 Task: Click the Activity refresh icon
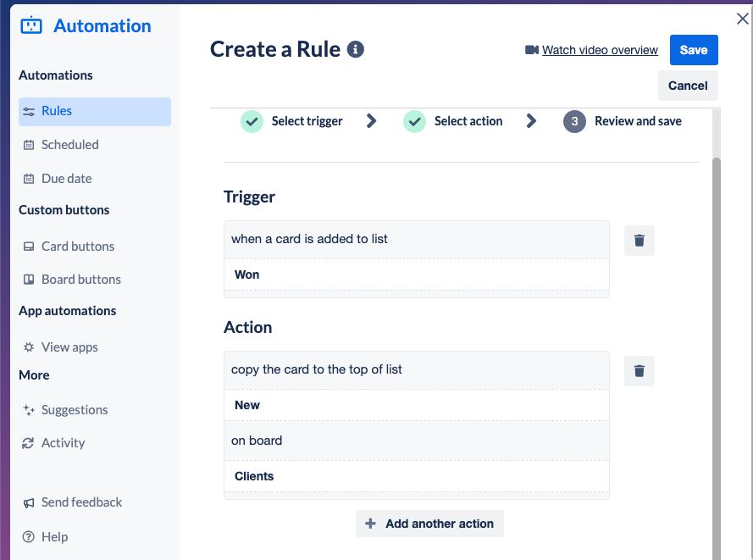pyautogui.click(x=28, y=443)
